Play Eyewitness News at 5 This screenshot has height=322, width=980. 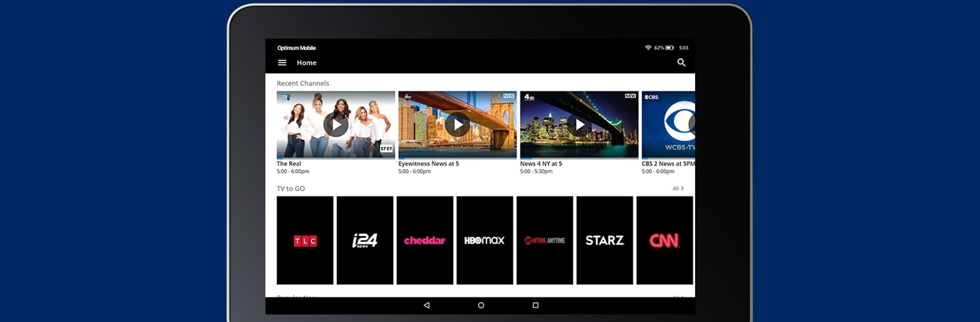click(x=457, y=125)
